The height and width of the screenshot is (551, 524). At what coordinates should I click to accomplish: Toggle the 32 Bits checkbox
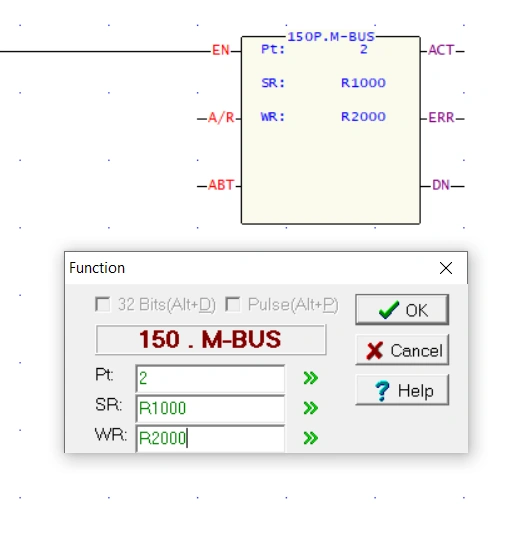pos(103,304)
